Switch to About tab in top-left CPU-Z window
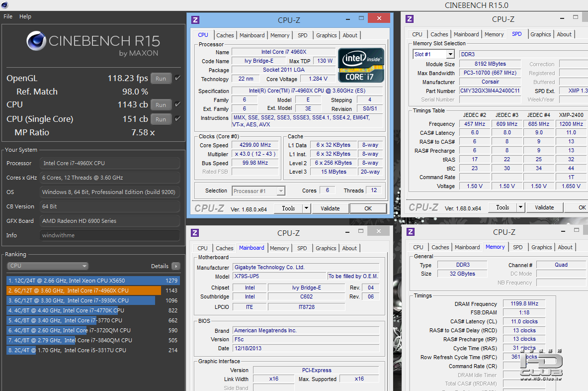This screenshot has width=588, height=391. (350, 35)
